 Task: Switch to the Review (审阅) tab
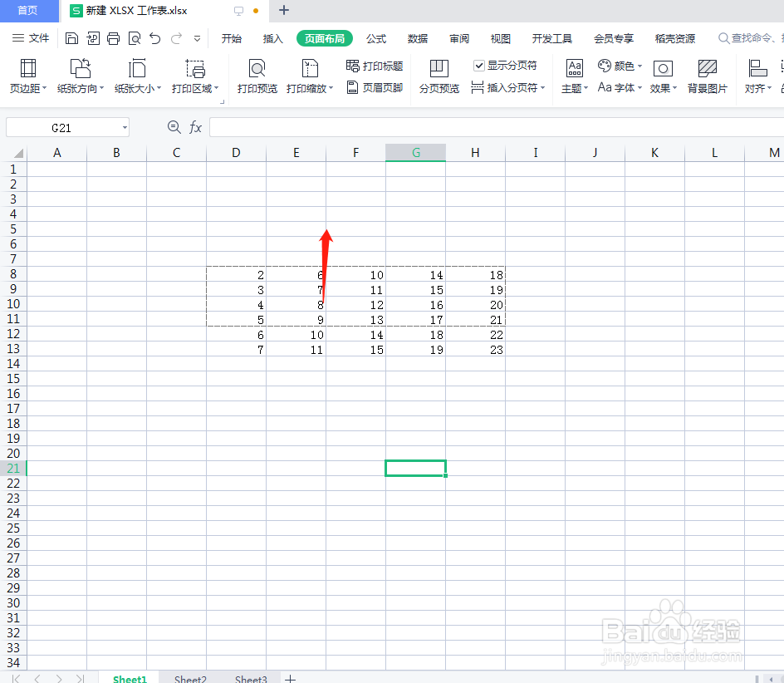[x=459, y=38]
